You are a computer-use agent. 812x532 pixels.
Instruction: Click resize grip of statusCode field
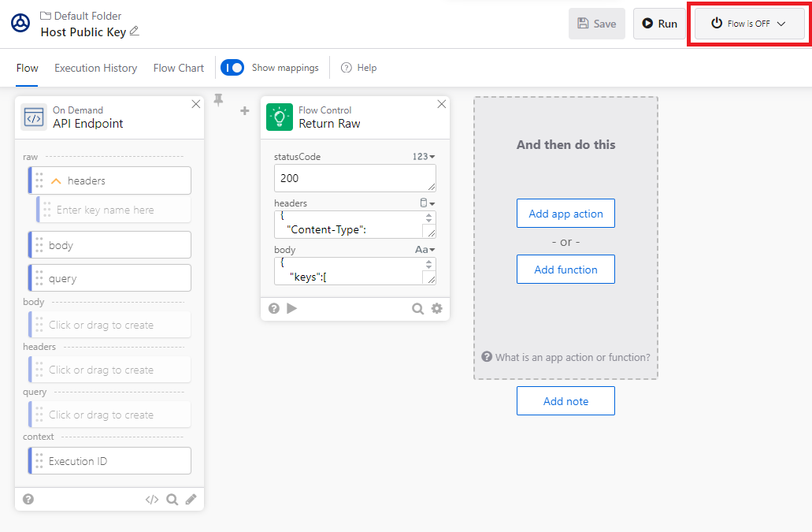tap(432, 187)
